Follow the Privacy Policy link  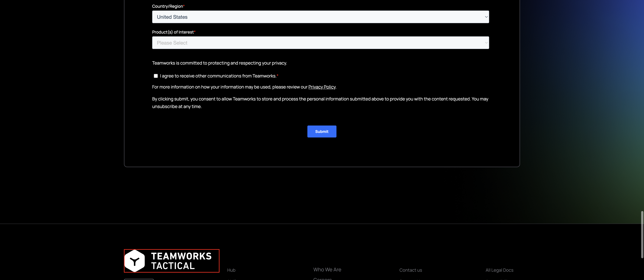[322, 87]
